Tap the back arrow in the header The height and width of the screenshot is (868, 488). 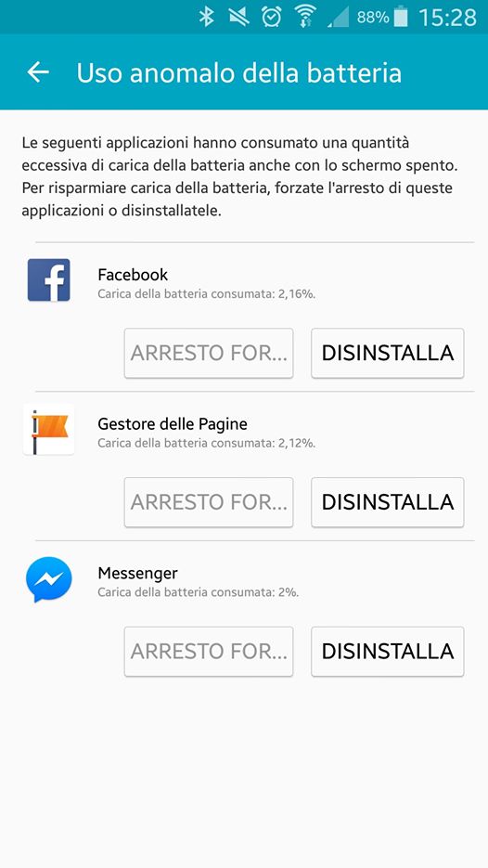click(38, 72)
